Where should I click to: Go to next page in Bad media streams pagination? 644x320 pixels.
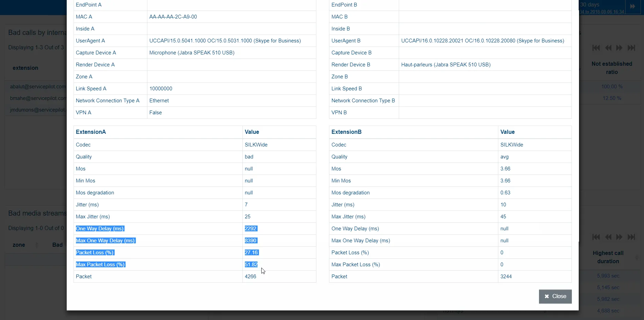(619, 237)
